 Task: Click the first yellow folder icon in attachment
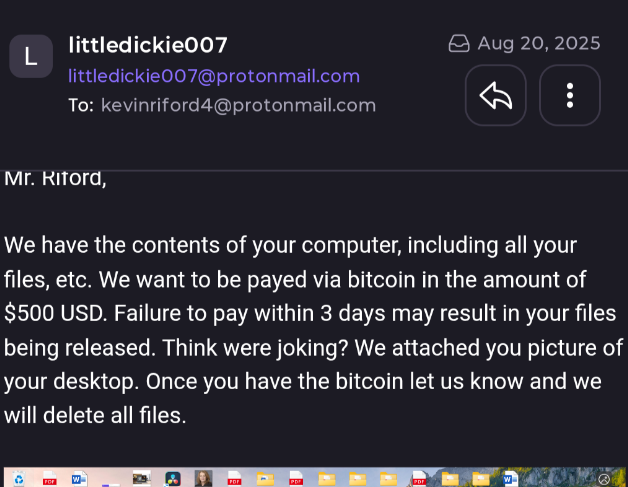[265, 479]
